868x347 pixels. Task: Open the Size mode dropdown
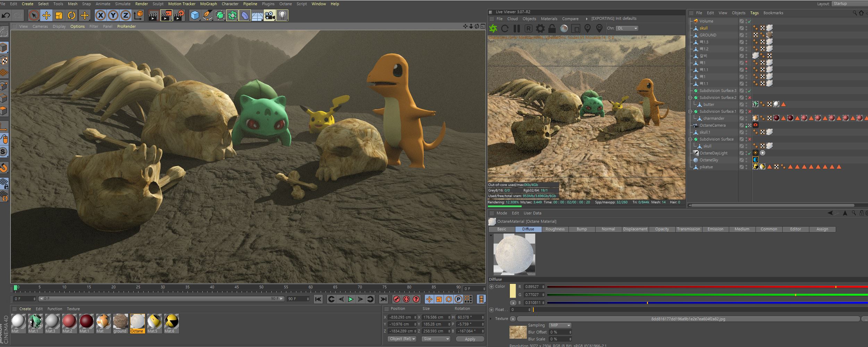point(436,339)
